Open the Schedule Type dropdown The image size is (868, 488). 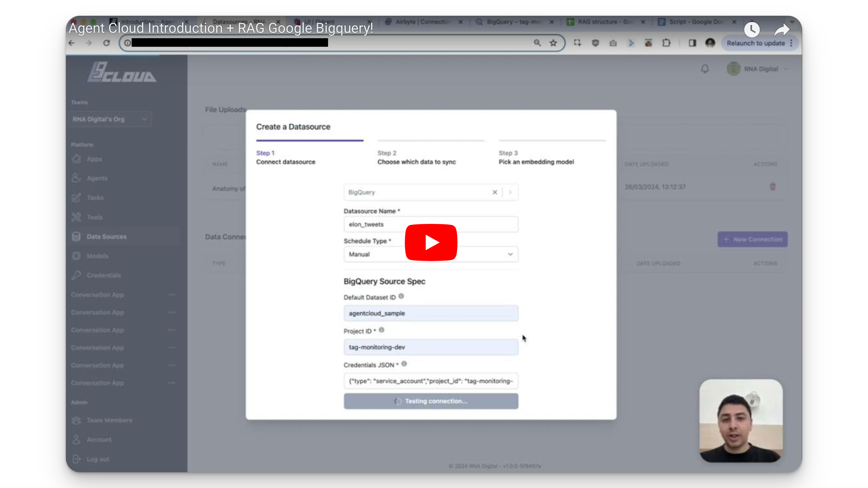(431, 254)
